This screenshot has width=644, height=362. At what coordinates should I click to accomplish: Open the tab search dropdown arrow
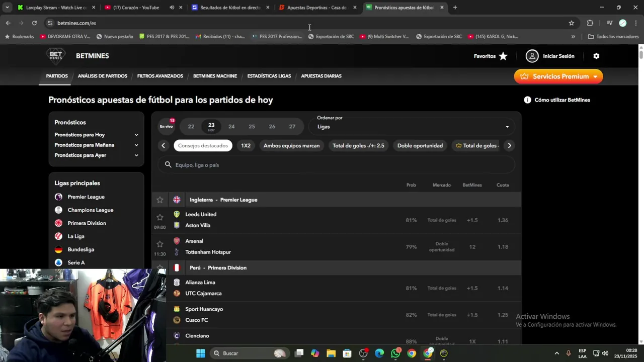(x=7, y=8)
